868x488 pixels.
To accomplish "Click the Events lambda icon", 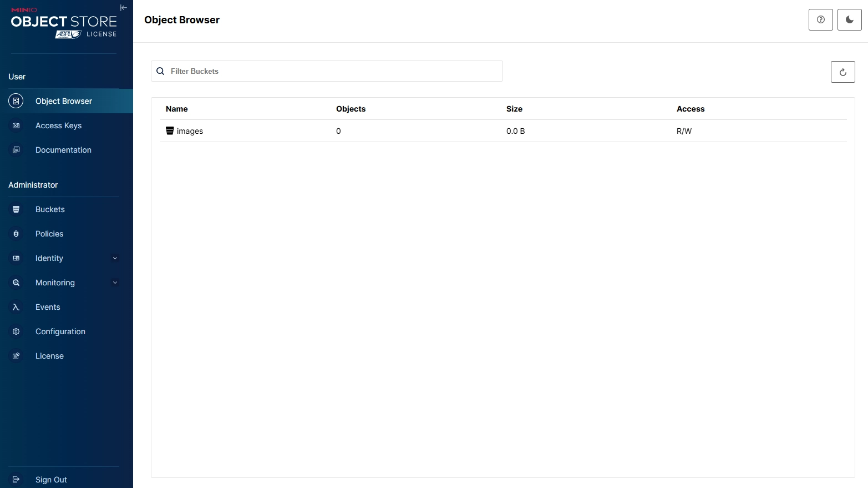I will point(16,307).
